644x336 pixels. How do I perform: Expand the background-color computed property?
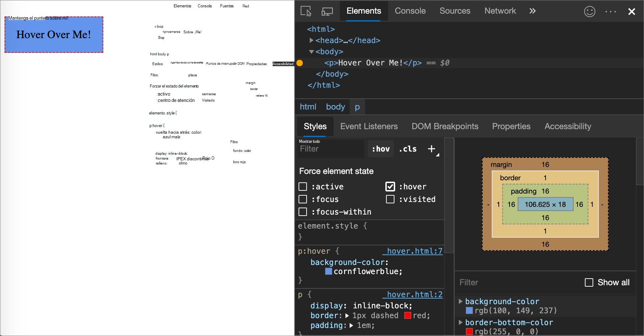tap(461, 301)
